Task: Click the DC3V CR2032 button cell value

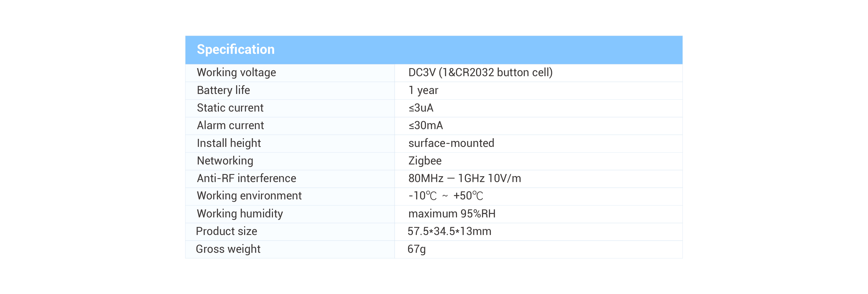Action: pyautogui.click(x=480, y=73)
